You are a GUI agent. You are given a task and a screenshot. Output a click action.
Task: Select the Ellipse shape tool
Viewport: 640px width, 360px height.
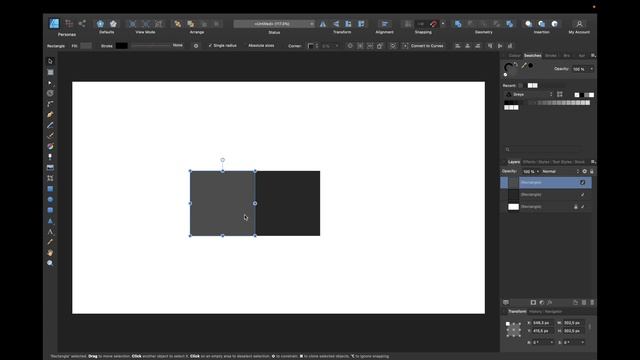click(51, 200)
